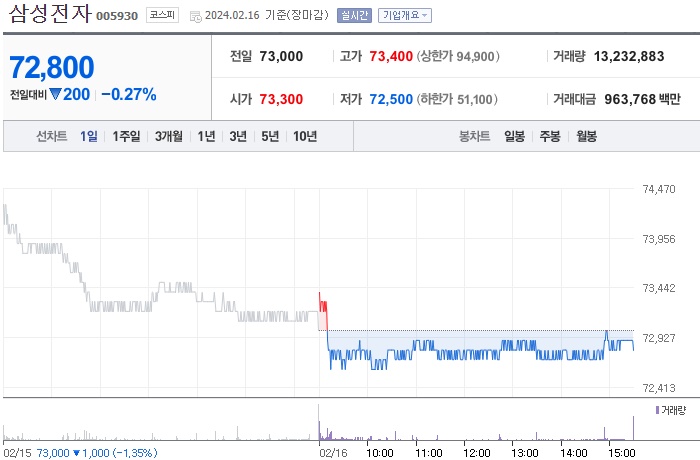This screenshot has height=460, width=700.
Task: Show the 3년 chart
Action: point(238,136)
